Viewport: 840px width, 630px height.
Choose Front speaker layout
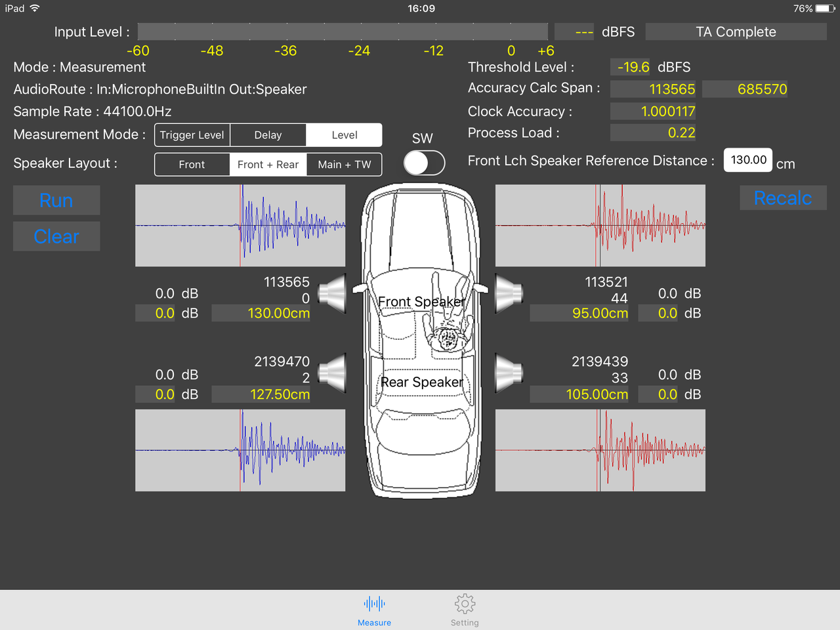coord(192,165)
